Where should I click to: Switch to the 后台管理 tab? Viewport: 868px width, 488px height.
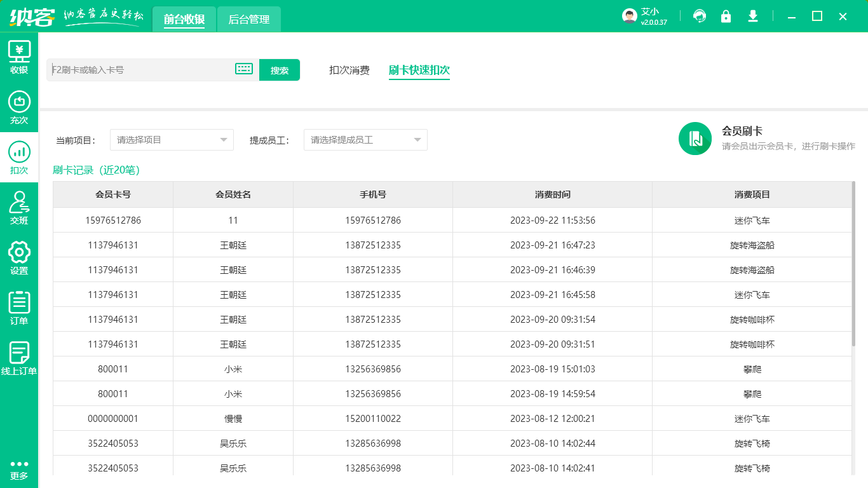click(249, 20)
